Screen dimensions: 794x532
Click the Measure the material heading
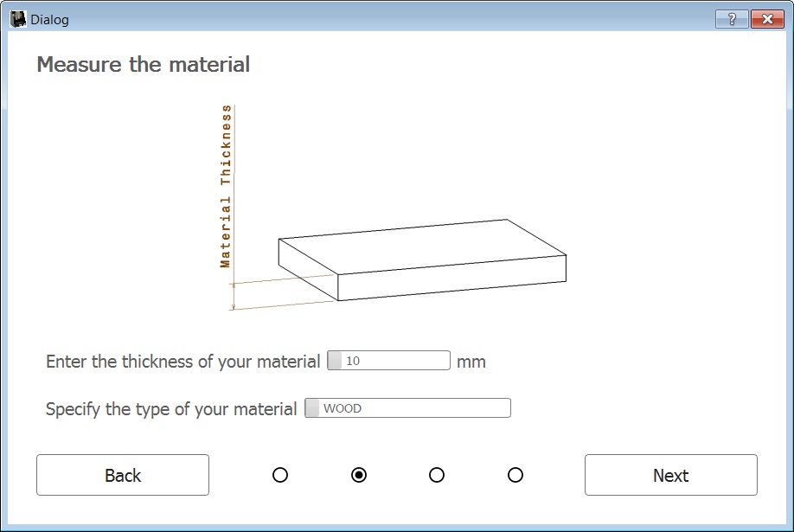tap(144, 64)
